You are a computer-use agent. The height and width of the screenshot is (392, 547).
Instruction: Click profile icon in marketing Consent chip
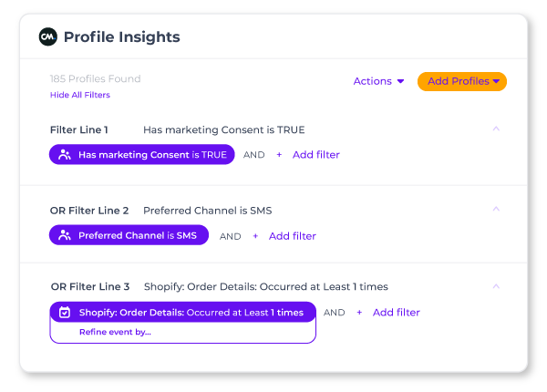[x=65, y=155]
